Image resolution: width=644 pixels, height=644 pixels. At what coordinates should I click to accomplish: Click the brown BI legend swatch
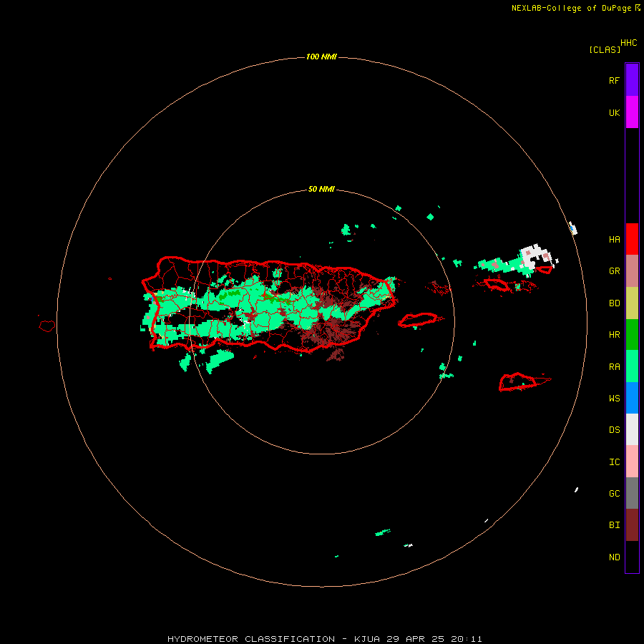tap(632, 525)
